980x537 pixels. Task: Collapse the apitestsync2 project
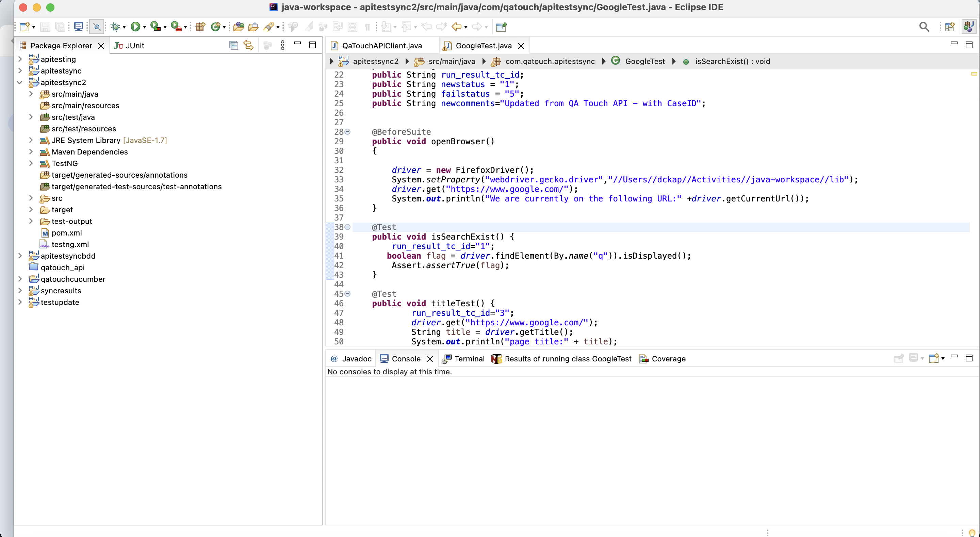click(20, 83)
